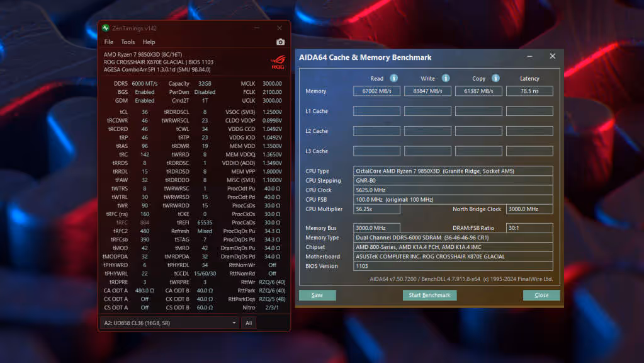This screenshot has height=363, width=644.
Task: Click AIDA64 v7.50.7200 version footer text
Action: pos(461,279)
